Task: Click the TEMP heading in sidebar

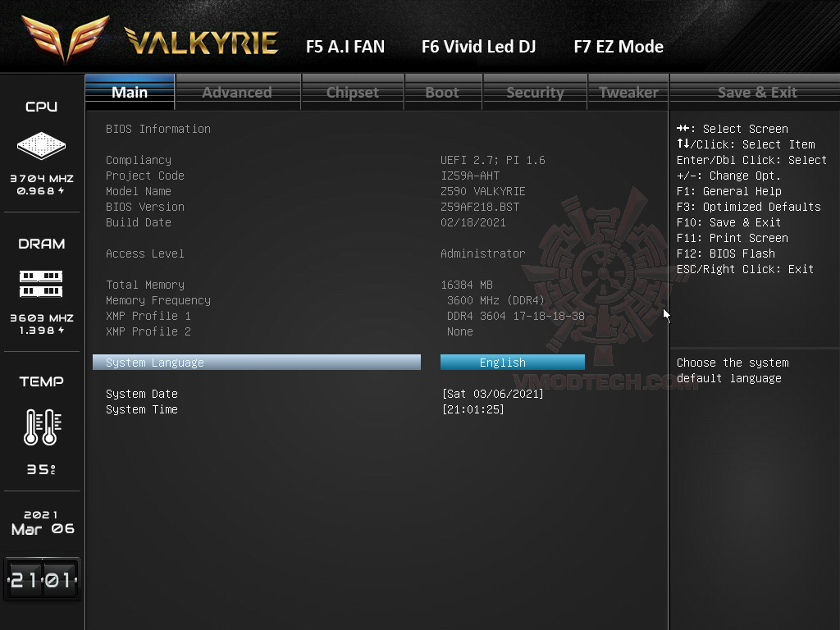Action: (41, 381)
